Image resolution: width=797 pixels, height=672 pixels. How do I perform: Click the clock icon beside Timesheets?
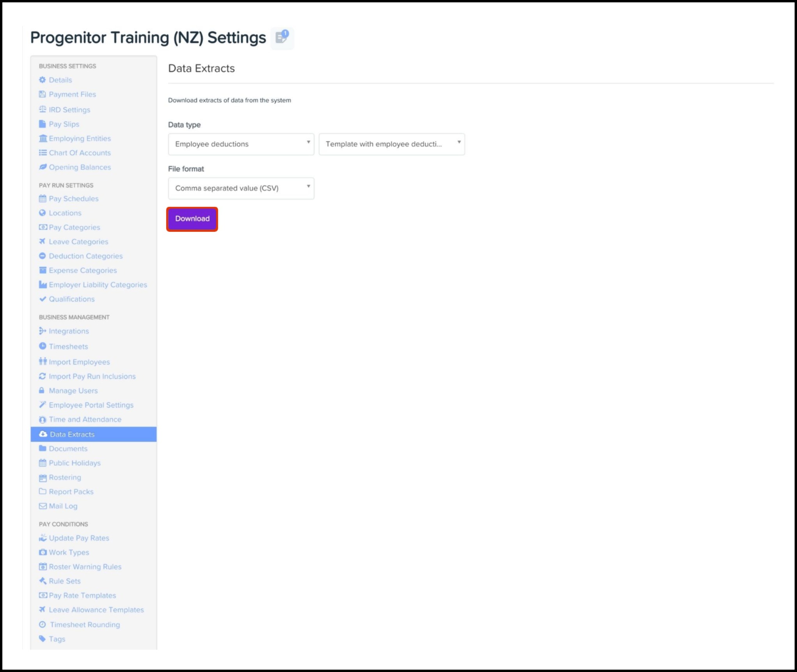pyautogui.click(x=43, y=347)
